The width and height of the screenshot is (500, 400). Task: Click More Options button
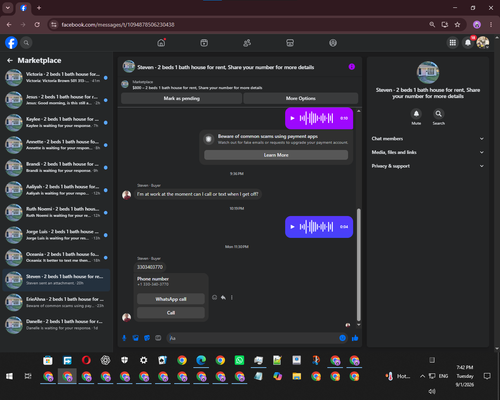click(x=301, y=98)
